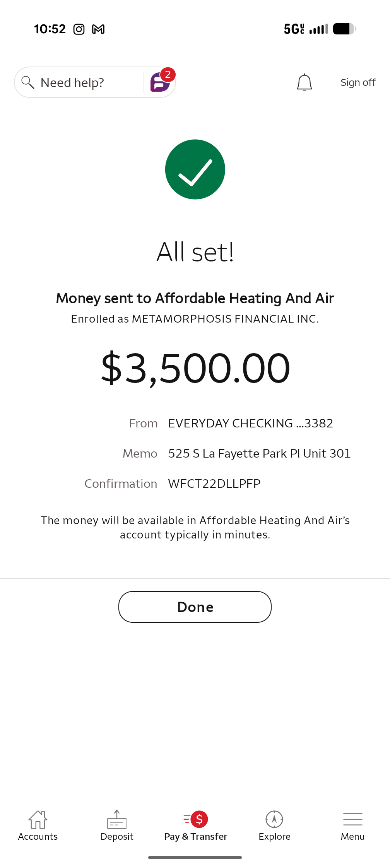Click Sign off link
The image size is (390, 868).
click(358, 82)
